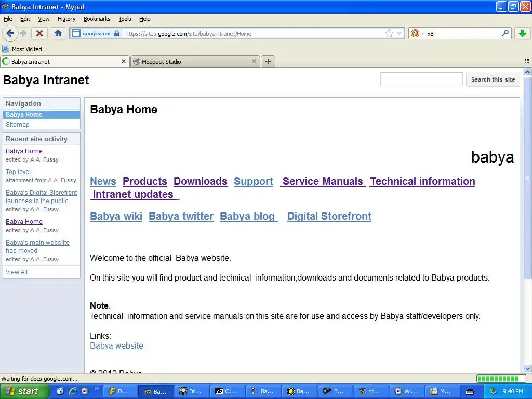Visit the Babya twitter link
The height and width of the screenshot is (399, 532).
tap(181, 216)
